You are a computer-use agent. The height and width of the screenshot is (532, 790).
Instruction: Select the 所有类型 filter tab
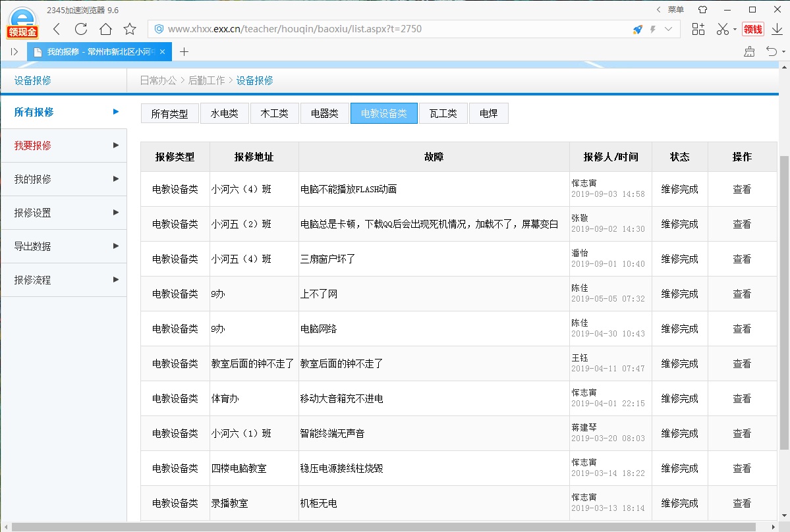tap(169, 113)
